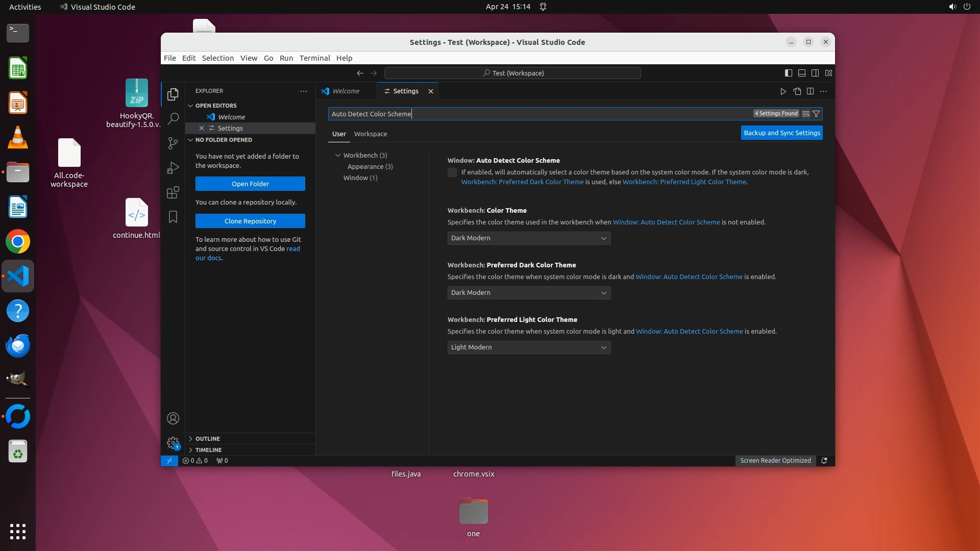Open the Manage gear icon

tap(173, 443)
